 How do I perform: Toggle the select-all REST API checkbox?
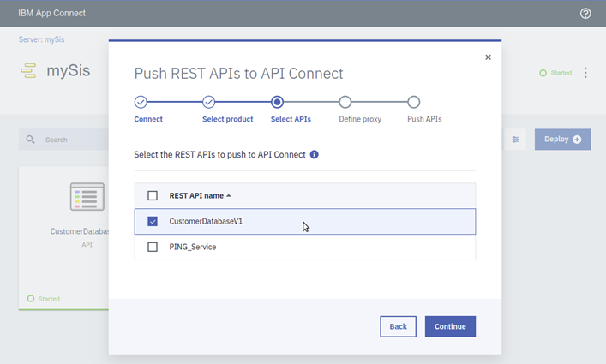click(153, 195)
